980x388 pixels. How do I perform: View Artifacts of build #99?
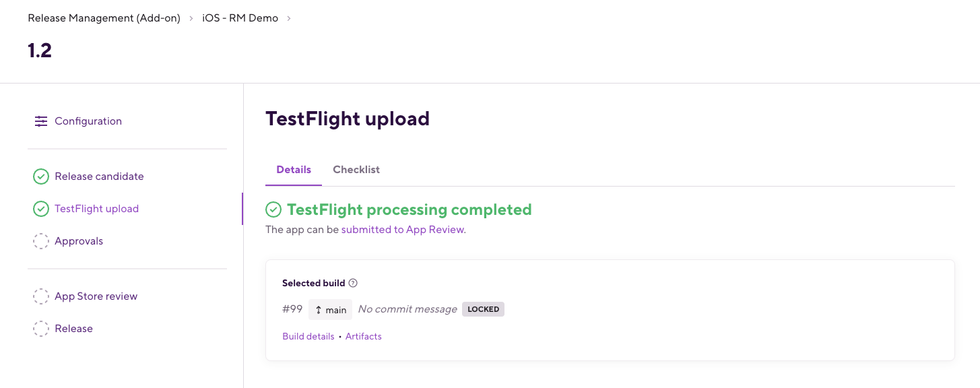point(364,336)
